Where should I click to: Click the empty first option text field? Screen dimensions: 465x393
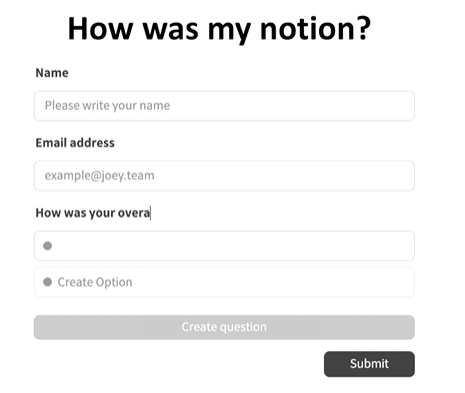click(x=224, y=246)
